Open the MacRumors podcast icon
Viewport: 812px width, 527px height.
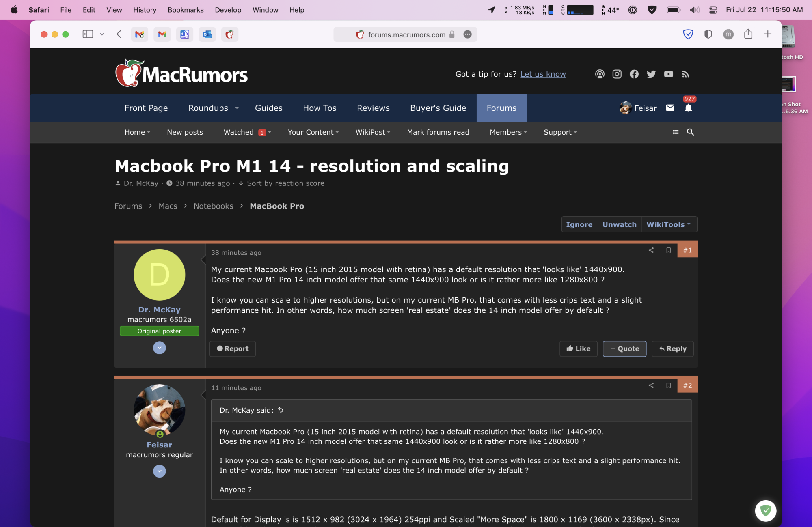(x=600, y=74)
